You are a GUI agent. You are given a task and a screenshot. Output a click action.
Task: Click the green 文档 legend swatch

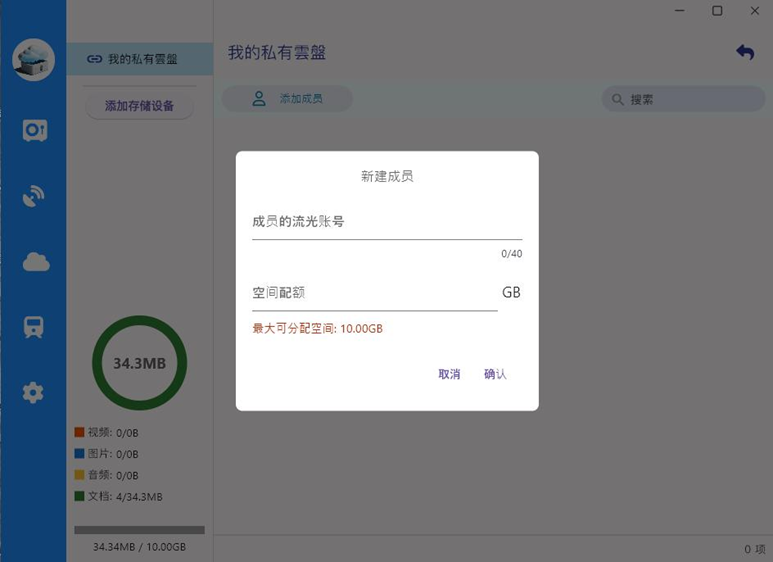click(79, 496)
